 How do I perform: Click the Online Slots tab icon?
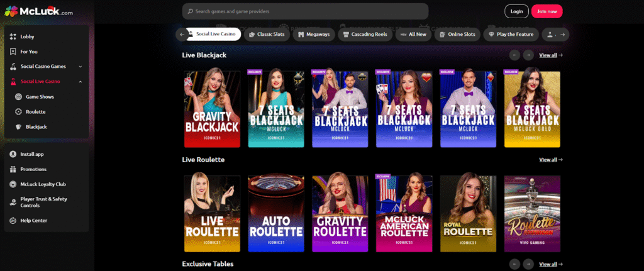click(442, 35)
